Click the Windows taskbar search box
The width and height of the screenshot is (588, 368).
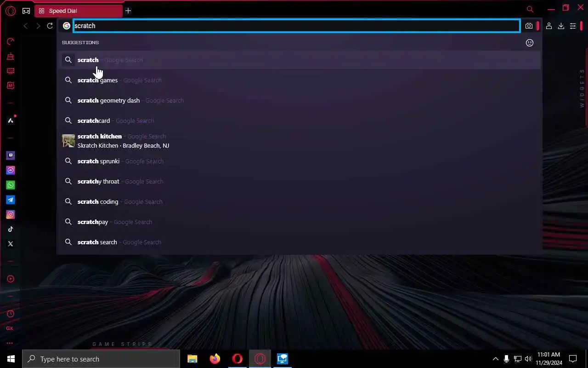tap(101, 359)
